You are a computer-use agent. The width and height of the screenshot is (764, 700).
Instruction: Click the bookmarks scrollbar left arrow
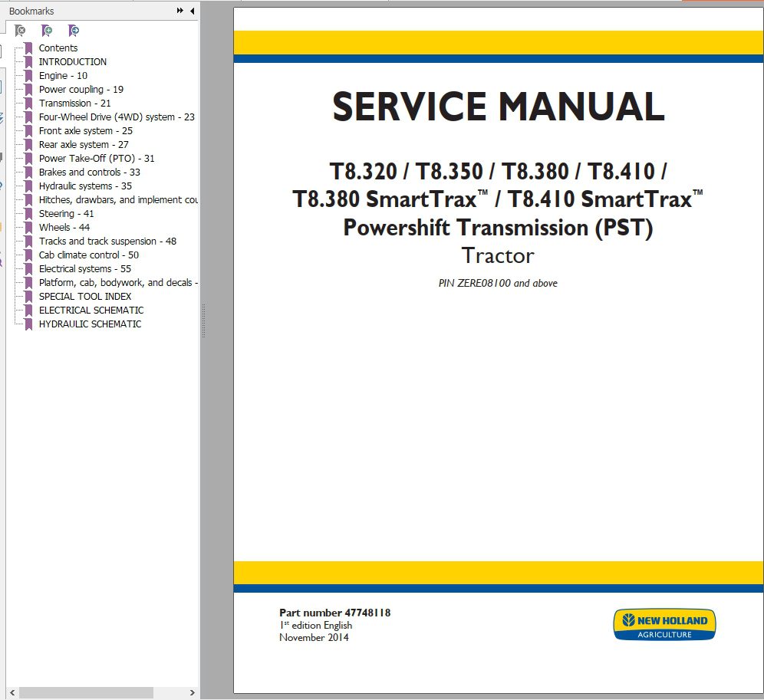(12, 692)
